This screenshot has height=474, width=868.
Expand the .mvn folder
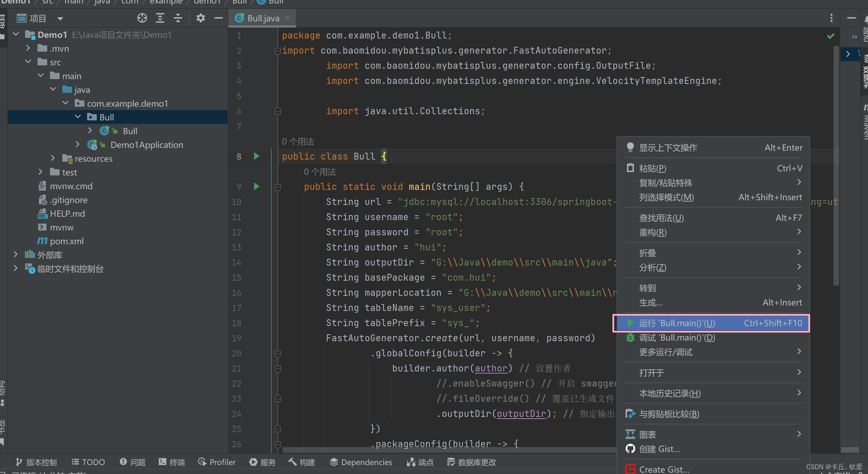coord(28,48)
